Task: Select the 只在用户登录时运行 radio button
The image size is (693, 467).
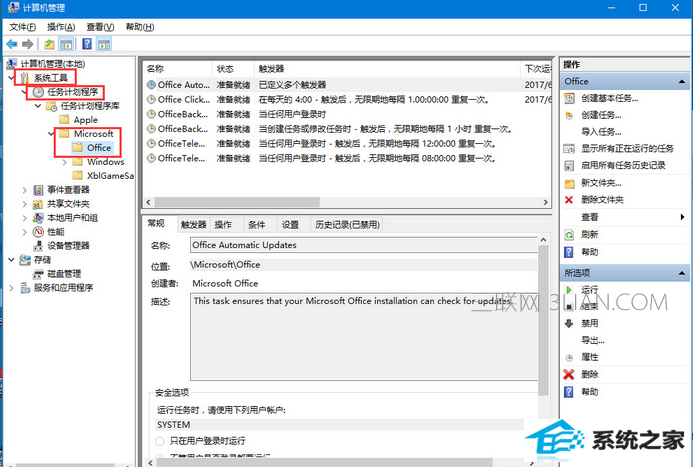Action: (x=160, y=441)
